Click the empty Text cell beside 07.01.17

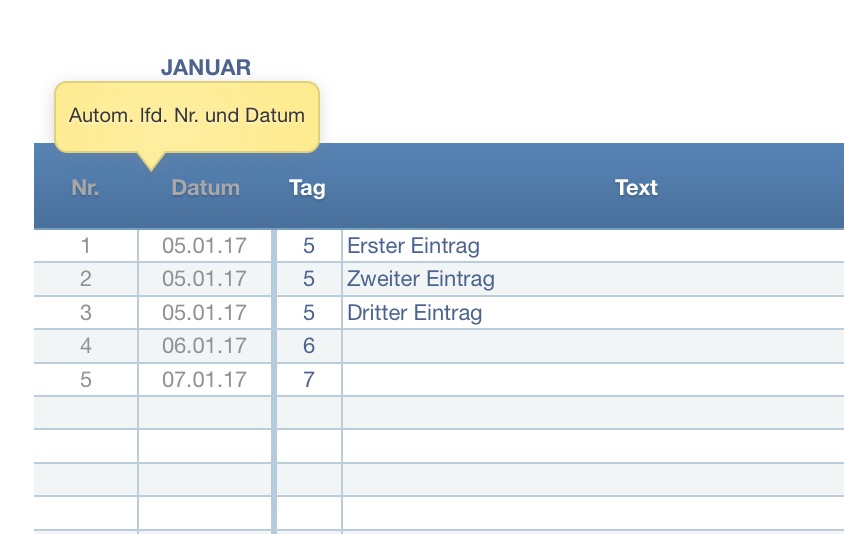(592, 380)
